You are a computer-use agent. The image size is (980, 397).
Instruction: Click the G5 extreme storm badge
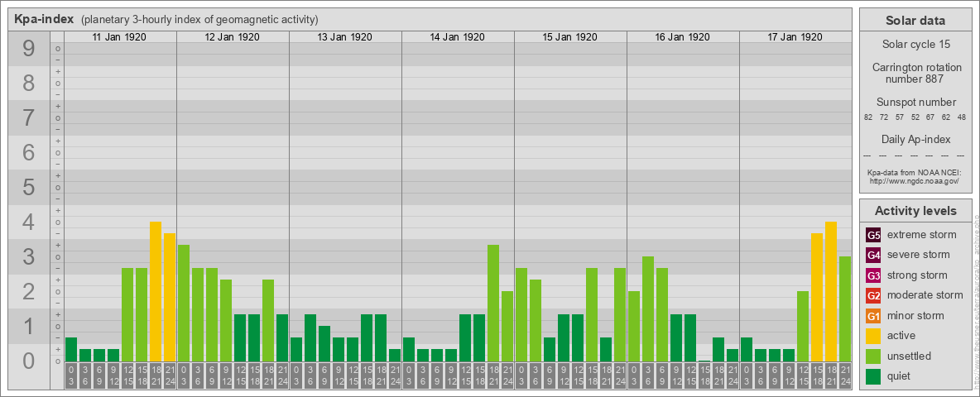(873, 236)
